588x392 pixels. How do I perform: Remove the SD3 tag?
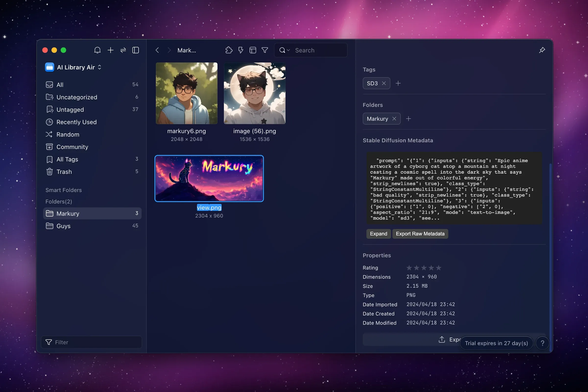point(384,83)
